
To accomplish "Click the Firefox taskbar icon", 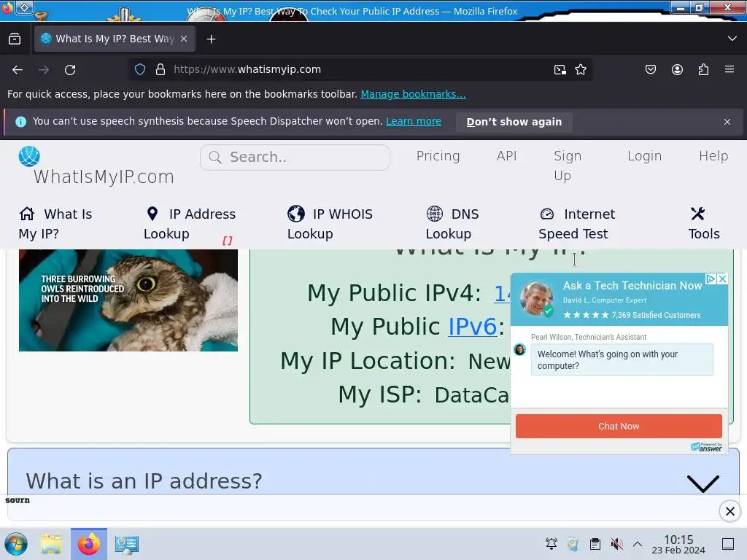I will click(89, 544).
